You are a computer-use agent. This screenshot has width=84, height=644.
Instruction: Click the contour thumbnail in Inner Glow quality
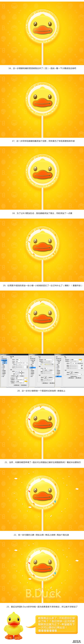pos(45,378)
